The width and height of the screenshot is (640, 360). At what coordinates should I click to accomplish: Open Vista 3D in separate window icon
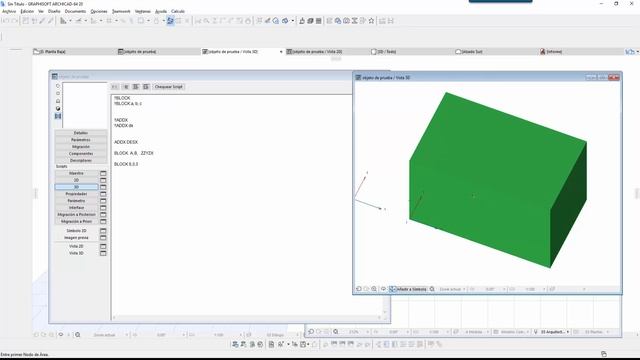(x=103, y=253)
